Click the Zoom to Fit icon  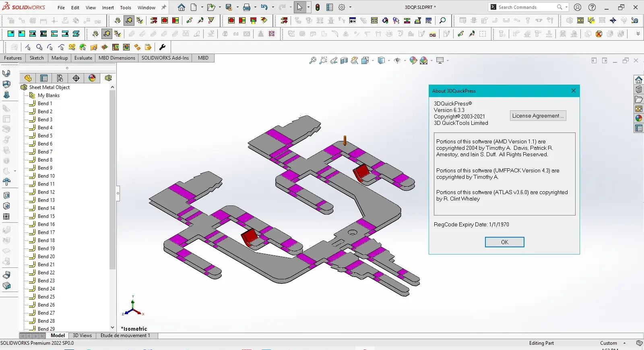pyautogui.click(x=313, y=60)
